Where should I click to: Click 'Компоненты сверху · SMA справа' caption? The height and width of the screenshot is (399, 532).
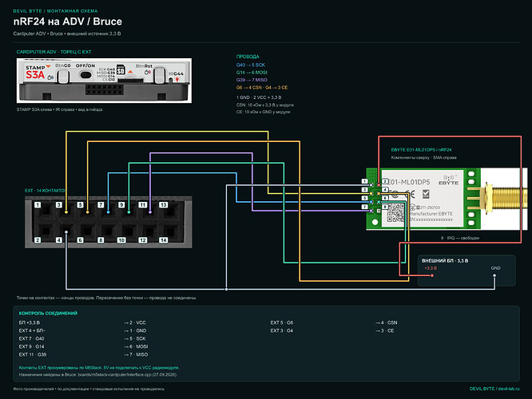pyautogui.click(x=423, y=157)
